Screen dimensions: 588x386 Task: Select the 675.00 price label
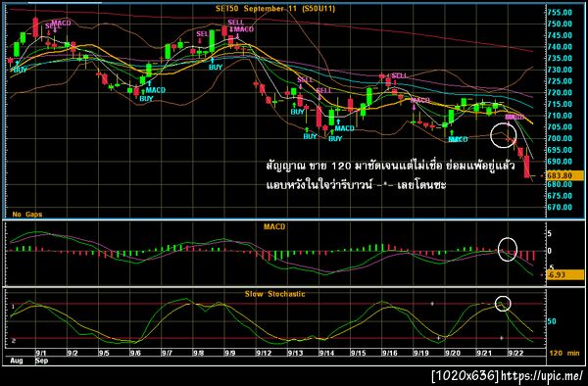click(x=560, y=196)
